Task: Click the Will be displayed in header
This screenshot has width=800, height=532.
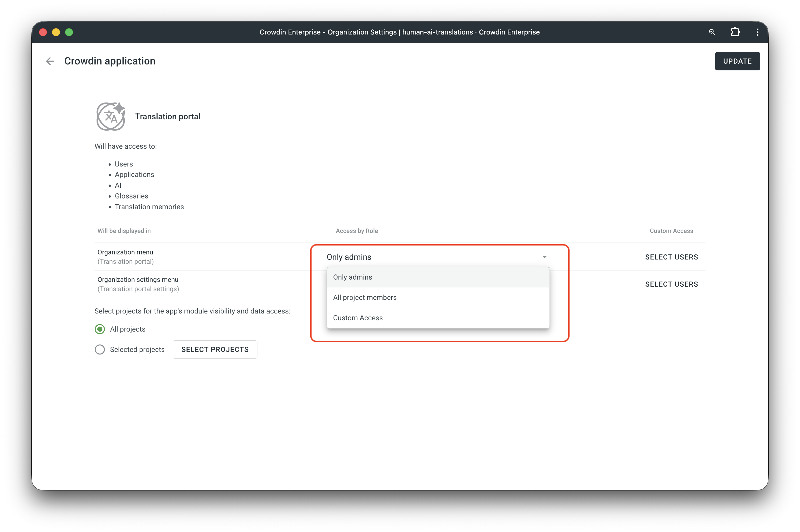Action: tap(124, 231)
